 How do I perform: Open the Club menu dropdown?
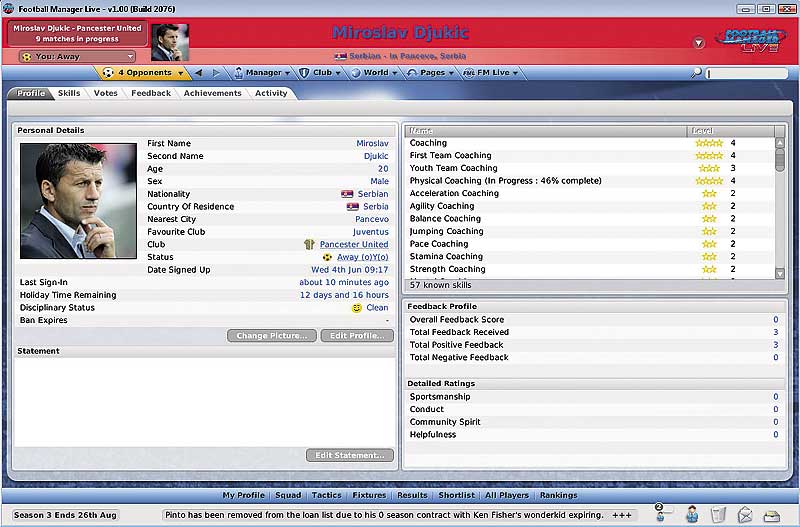[320, 73]
